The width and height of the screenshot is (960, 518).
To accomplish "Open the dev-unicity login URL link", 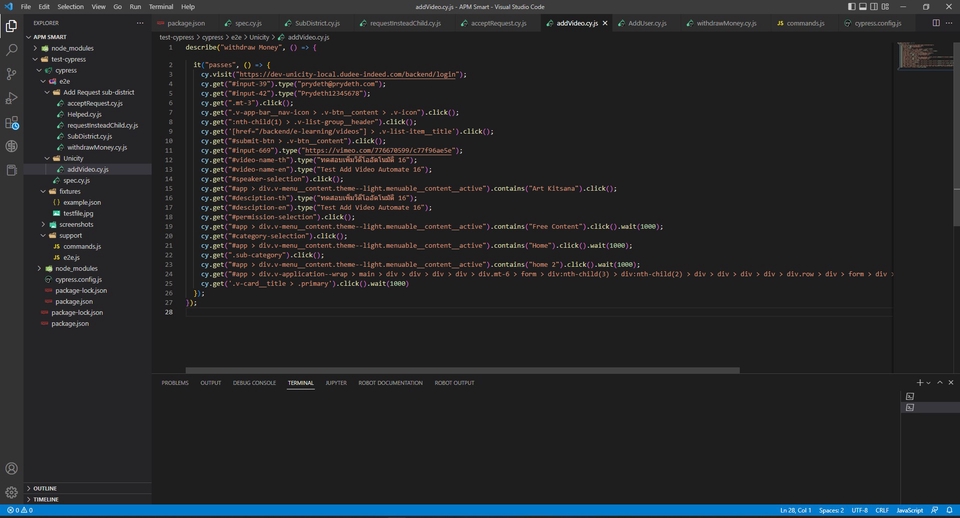I will click(x=347, y=74).
